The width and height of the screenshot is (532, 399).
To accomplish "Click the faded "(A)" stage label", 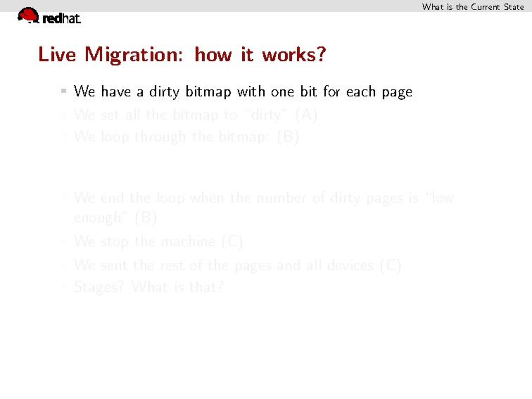I will (306, 115).
